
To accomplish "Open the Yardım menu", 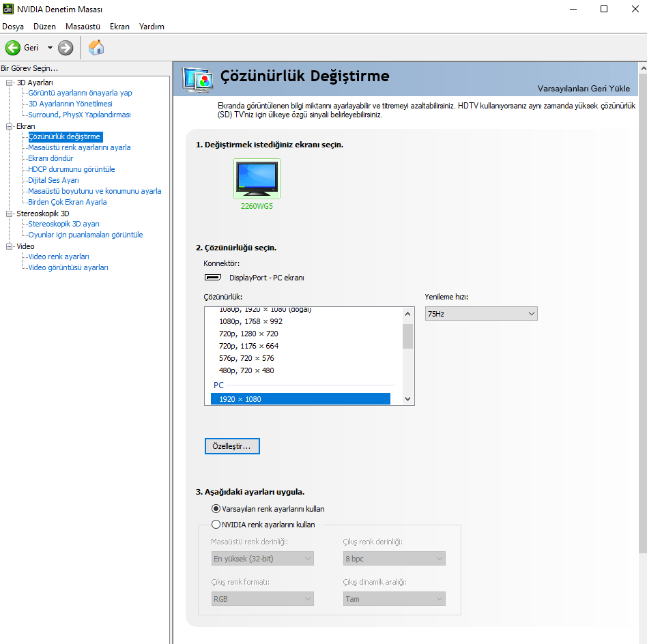I will [x=152, y=27].
